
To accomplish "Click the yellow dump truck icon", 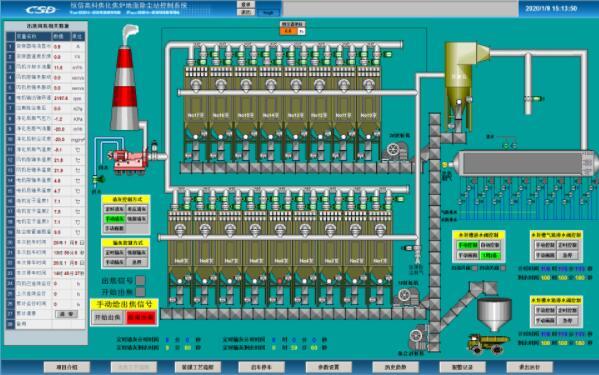I will (x=488, y=343).
